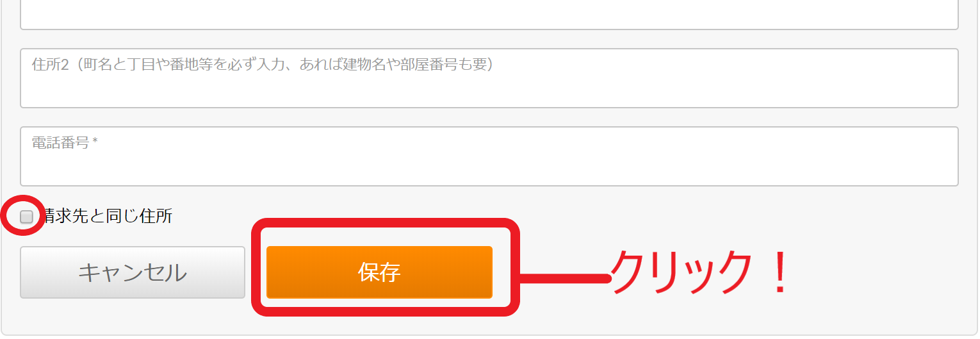Click the 請求先と同じ住所 label text
This screenshot has height=339, width=980.
pyautogui.click(x=107, y=217)
